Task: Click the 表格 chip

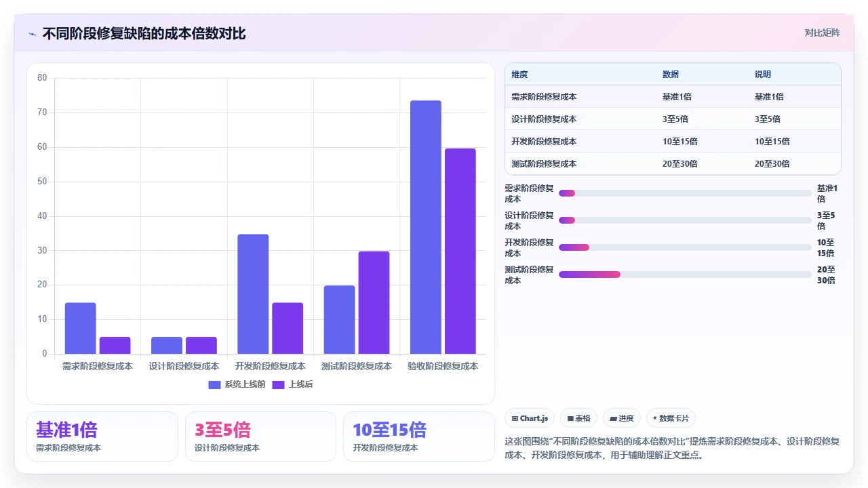Action: click(579, 418)
